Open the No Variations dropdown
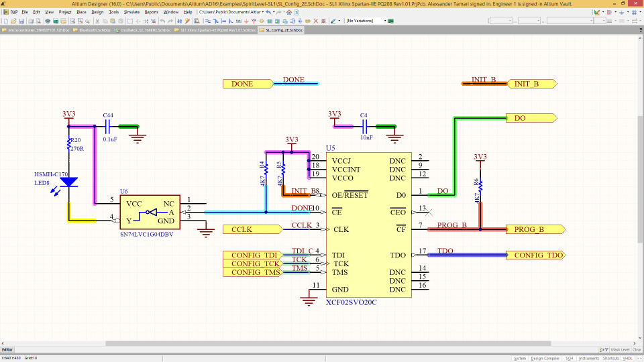 coord(366,21)
